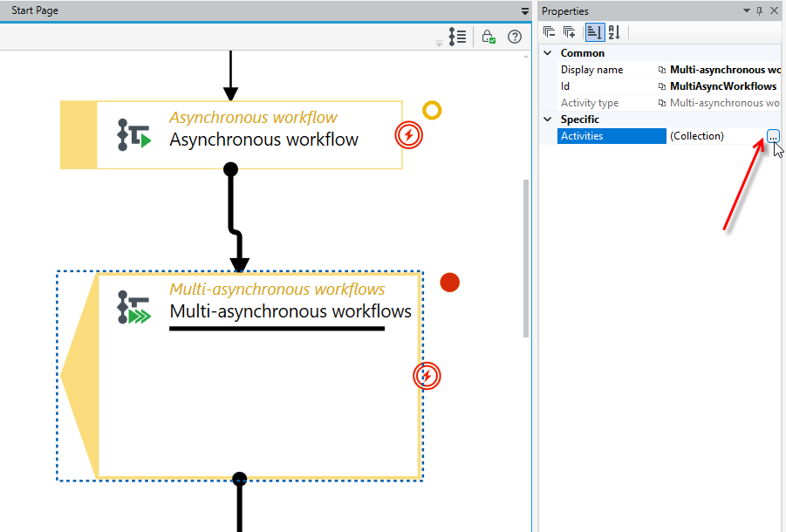Collapse the Specific property group
The height and width of the screenshot is (532, 786).
tap(548, 119)
